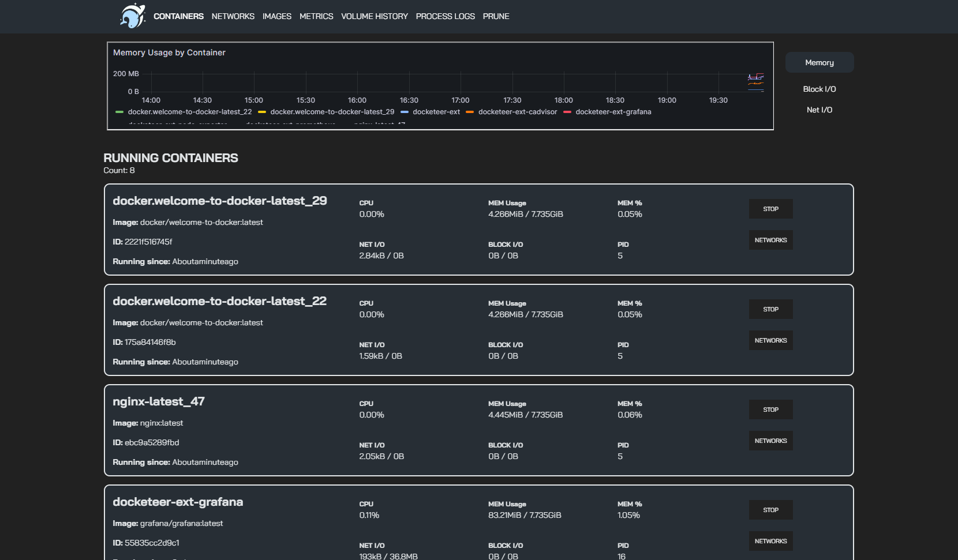Click NET I/O value 2.84kB / 0B

[x=381, y=255]
